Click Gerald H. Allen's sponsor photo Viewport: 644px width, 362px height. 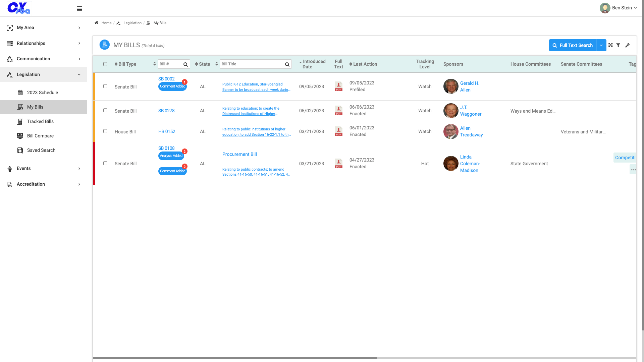pyautogui.click(x=451, y=86)
